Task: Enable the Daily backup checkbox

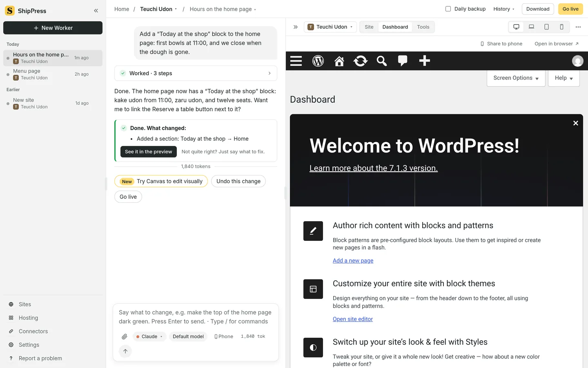Action: coord(448,9)
